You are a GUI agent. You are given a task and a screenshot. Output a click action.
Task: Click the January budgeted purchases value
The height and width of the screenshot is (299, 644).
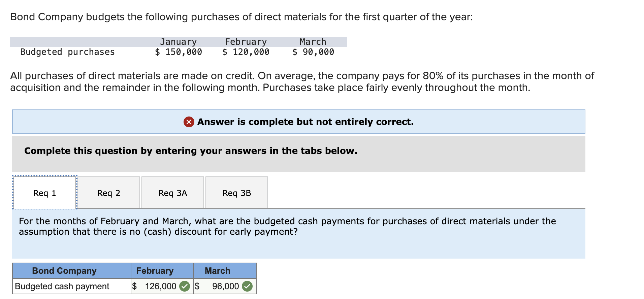tap(178, 52)
